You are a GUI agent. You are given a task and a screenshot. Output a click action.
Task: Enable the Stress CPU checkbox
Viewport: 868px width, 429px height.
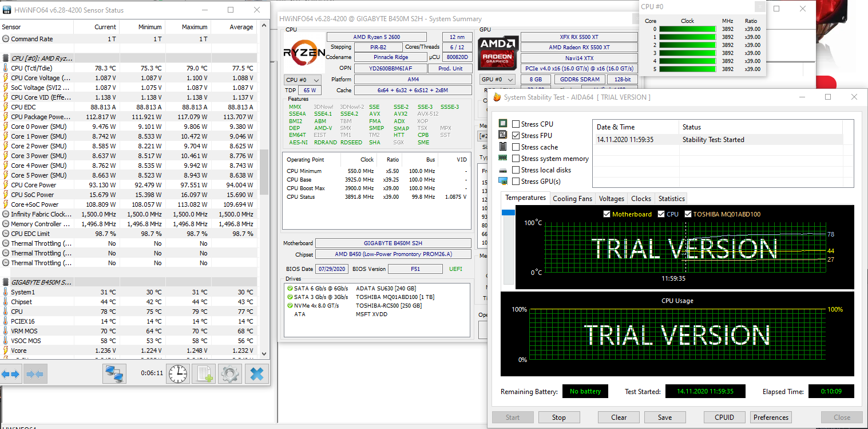516,124
